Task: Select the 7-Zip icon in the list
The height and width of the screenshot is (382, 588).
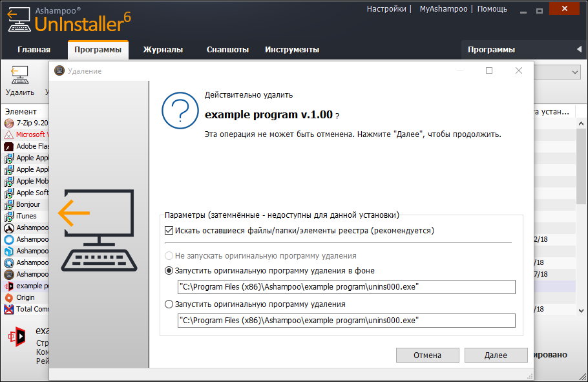Action: point(9,123)
